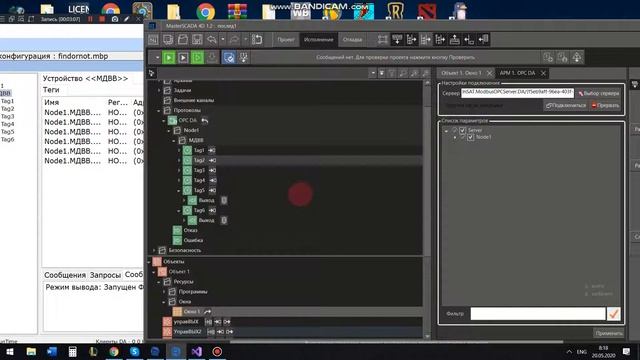Screen dimensions: 640x360
Task: Open Visual Studio from the taskbar
Action: point(196,351)
